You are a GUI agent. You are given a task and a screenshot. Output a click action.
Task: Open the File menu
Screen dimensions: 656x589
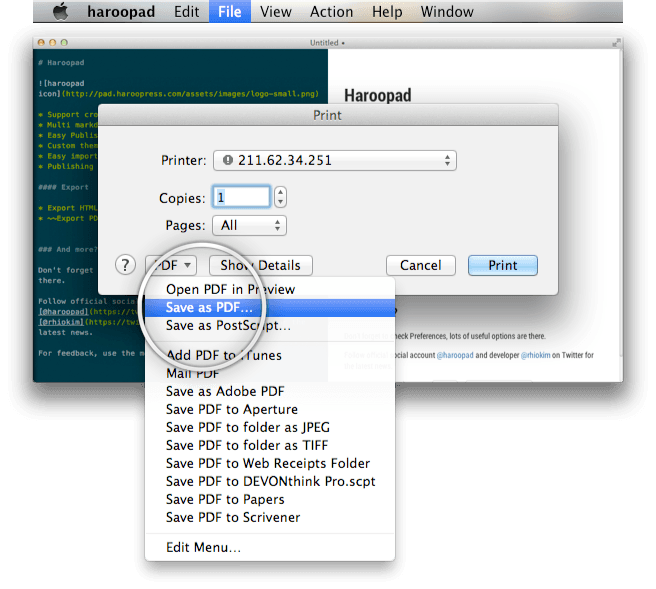click(229, 12)
